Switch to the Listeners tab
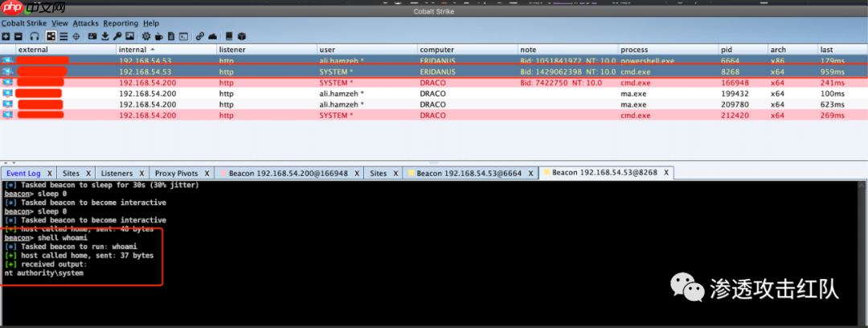Image resolution: width=868 pixels, height=328 pixels. point(117,174)
